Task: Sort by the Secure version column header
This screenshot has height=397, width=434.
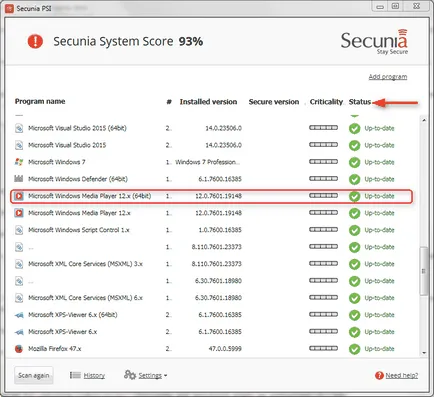Action: point(274,102)
